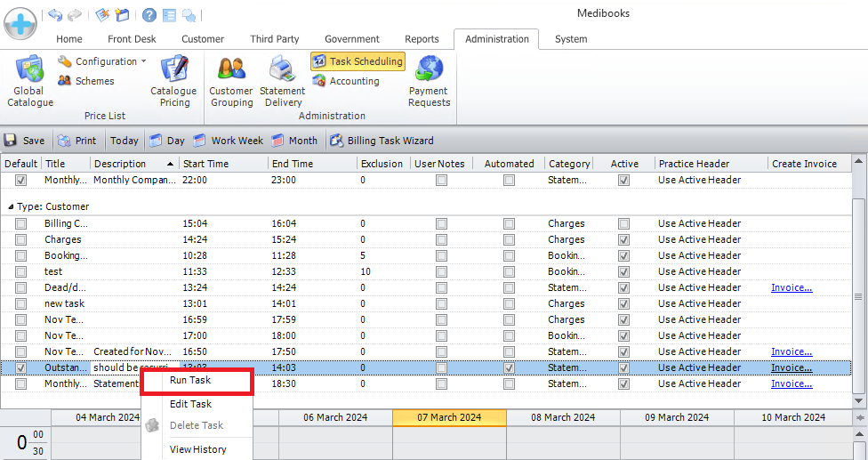Click Invoice link for Dead/d... task

[791, 287]
